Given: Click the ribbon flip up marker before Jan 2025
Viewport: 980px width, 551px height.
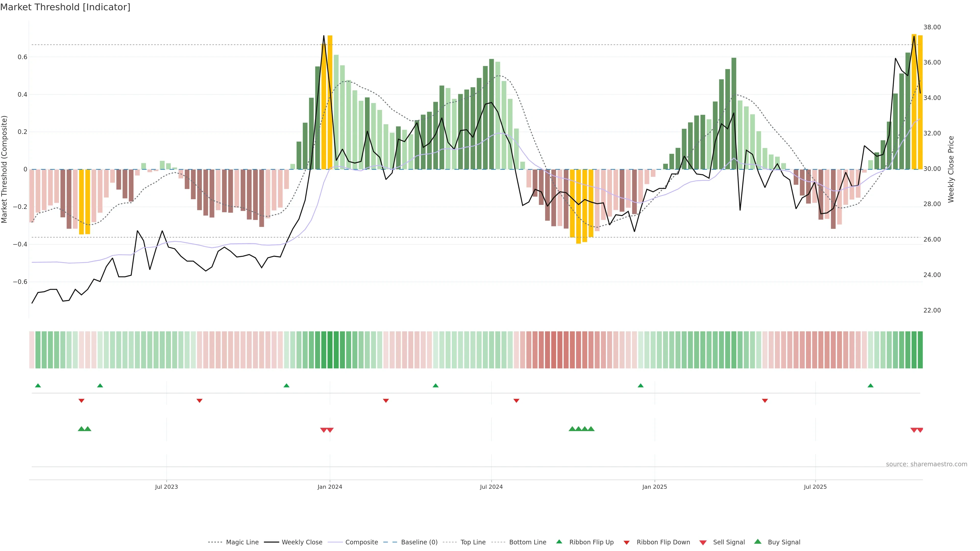Looking at the screenshot, I should point(641,386).
